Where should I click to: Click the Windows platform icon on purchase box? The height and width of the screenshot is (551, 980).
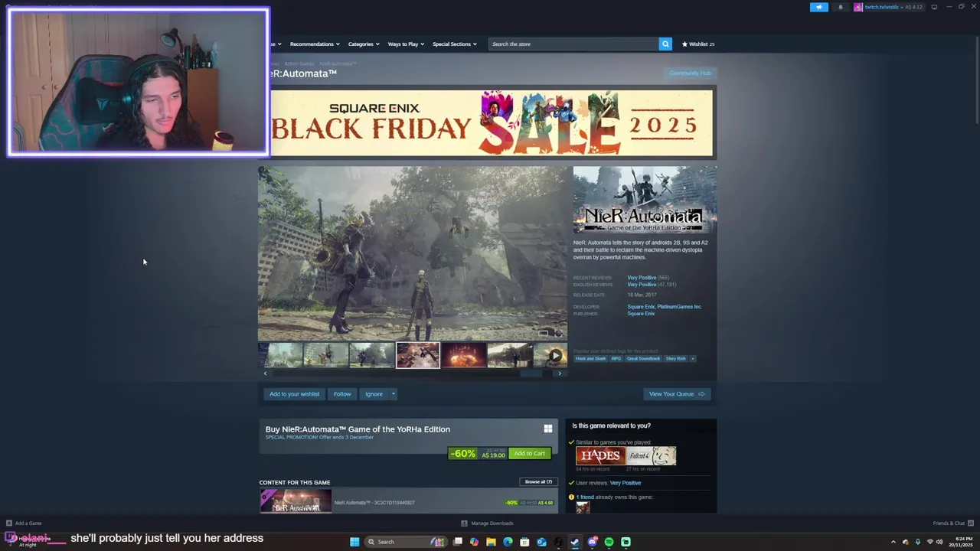pyautogui.click(x=547, y=429)
